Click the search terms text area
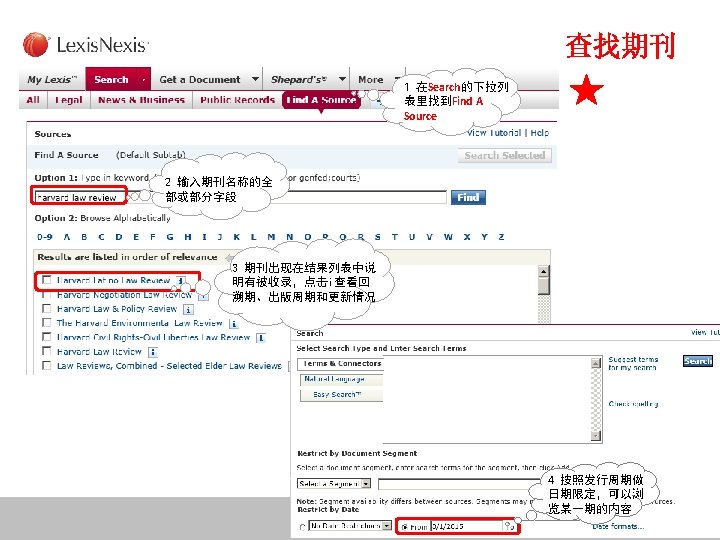 pos(487,399)
